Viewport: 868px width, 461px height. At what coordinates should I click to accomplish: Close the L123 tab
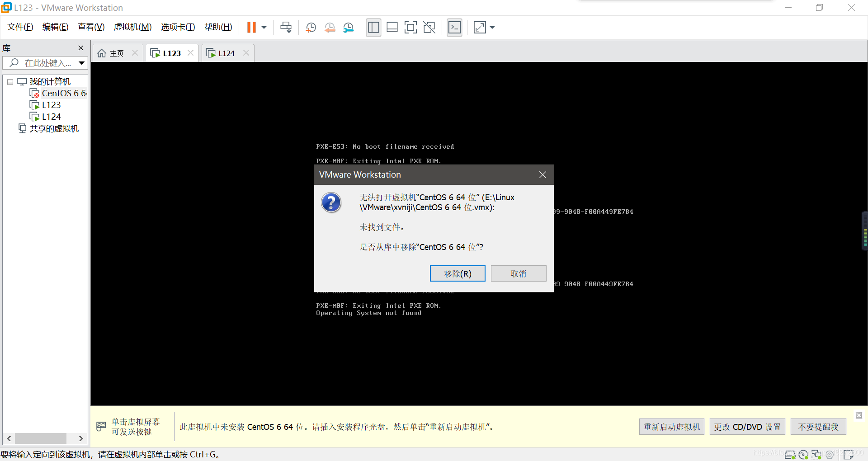(190, 53)
